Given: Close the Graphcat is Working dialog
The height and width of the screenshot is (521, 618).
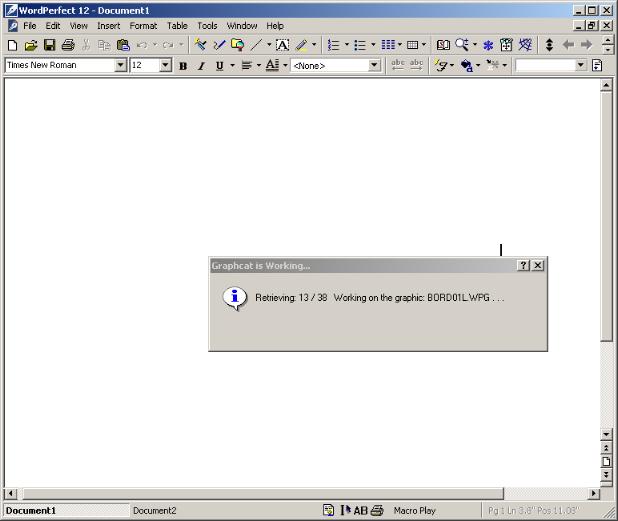Looking at the screenshot, I should [537, 265].
